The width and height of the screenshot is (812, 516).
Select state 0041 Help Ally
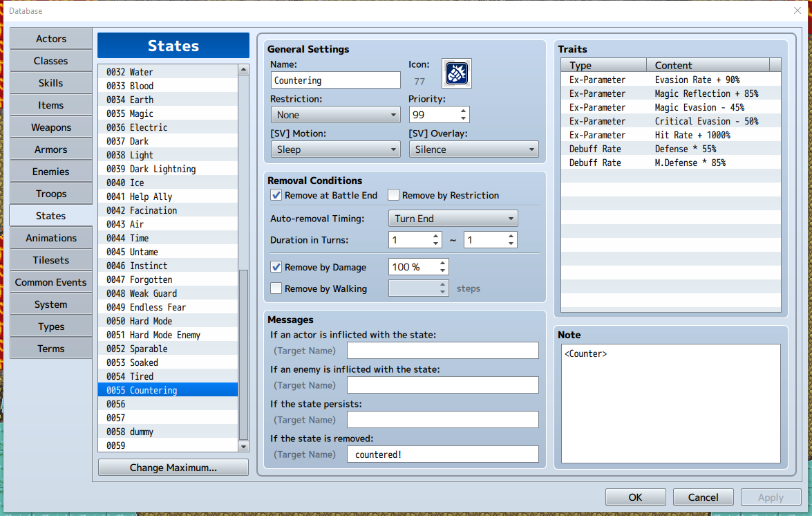click(168, 196)
